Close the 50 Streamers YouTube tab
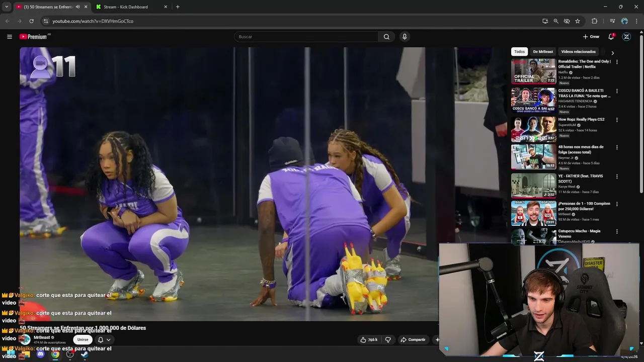This screenshot has height=362, width=644. click(x=86, y=7)
